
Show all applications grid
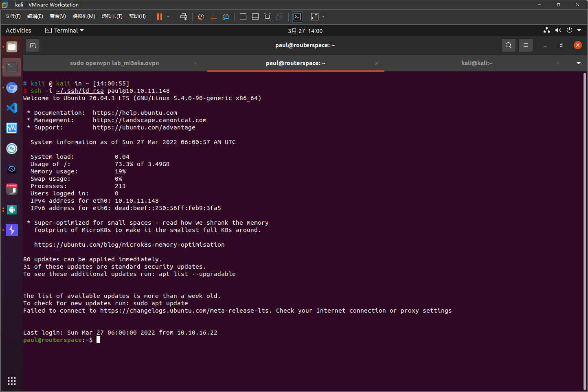(x=12, y=381)
